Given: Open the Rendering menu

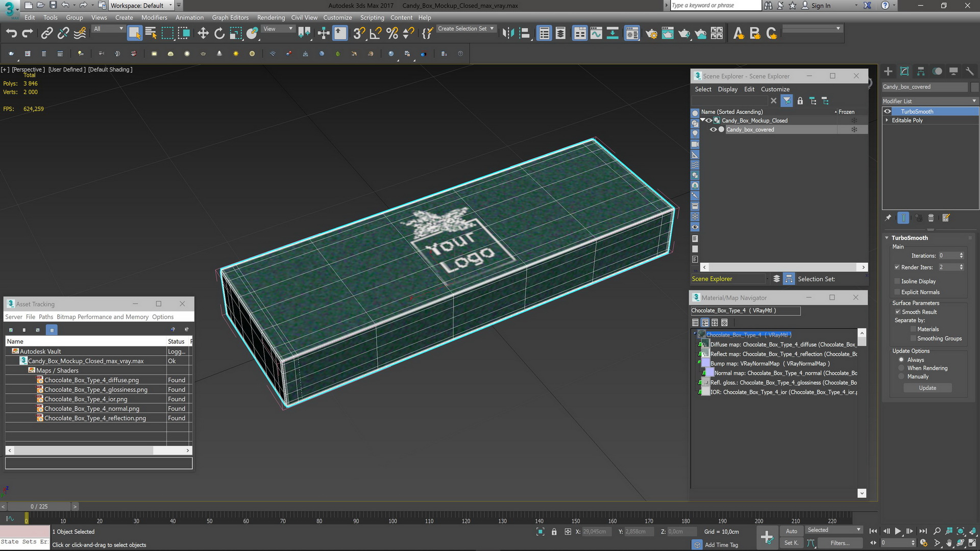Looking at the screenshot, I should [271, 17].
